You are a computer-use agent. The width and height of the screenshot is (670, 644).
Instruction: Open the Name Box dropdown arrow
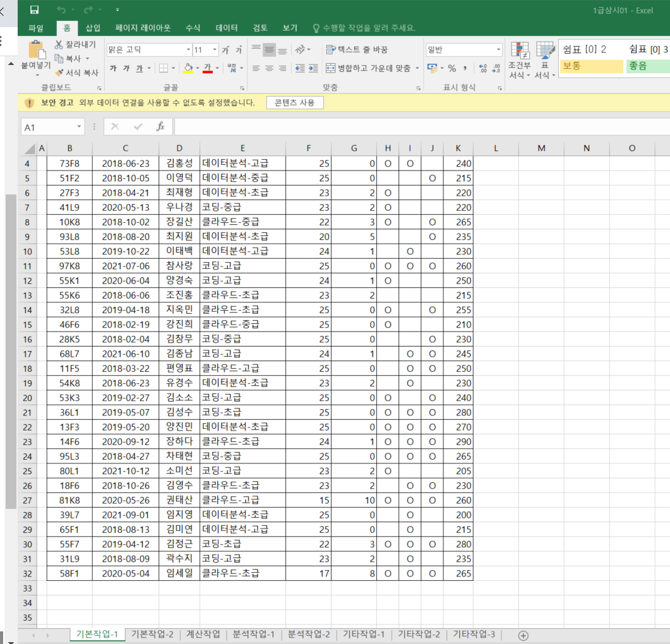tap(79, 127)
